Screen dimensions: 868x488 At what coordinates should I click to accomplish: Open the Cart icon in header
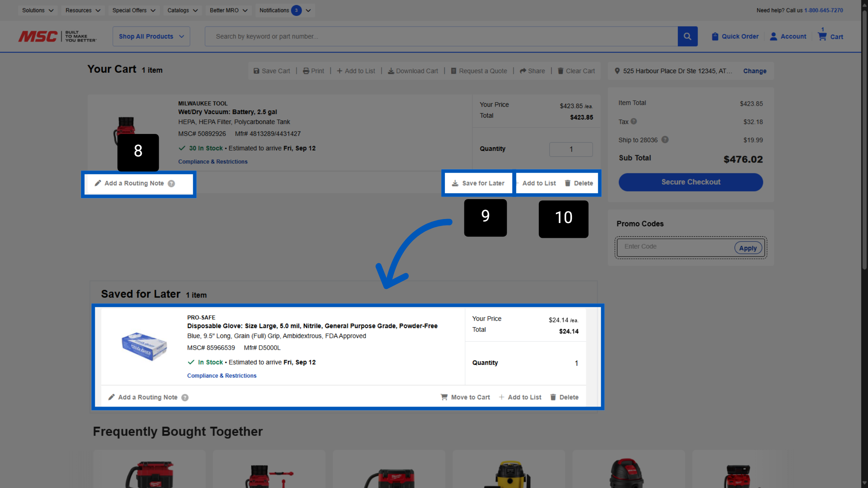[822, 36]
